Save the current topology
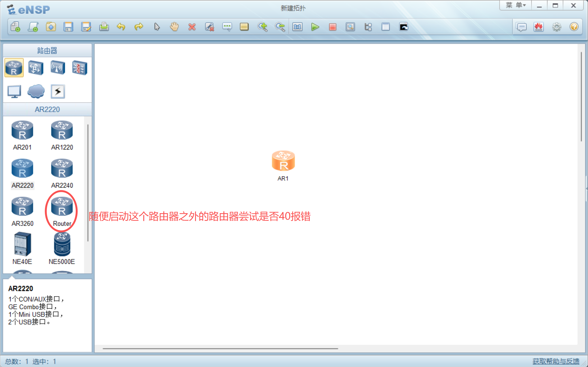588x367 pixels. tap(68, 27)
